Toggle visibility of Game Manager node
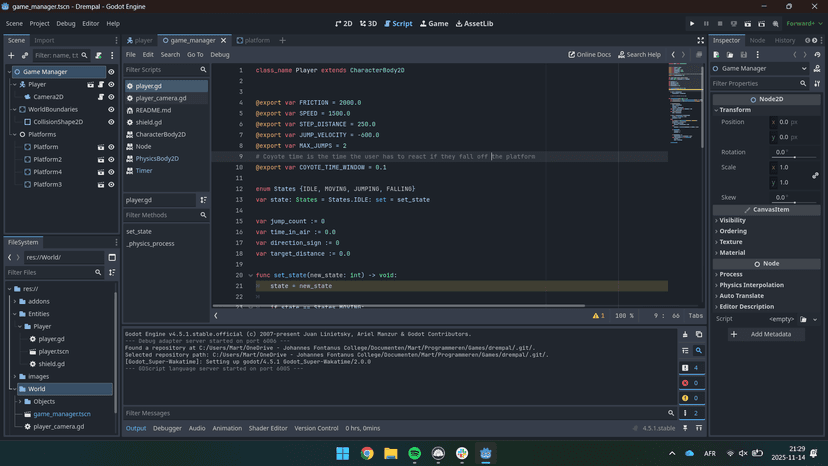 (x=111, y=72)
